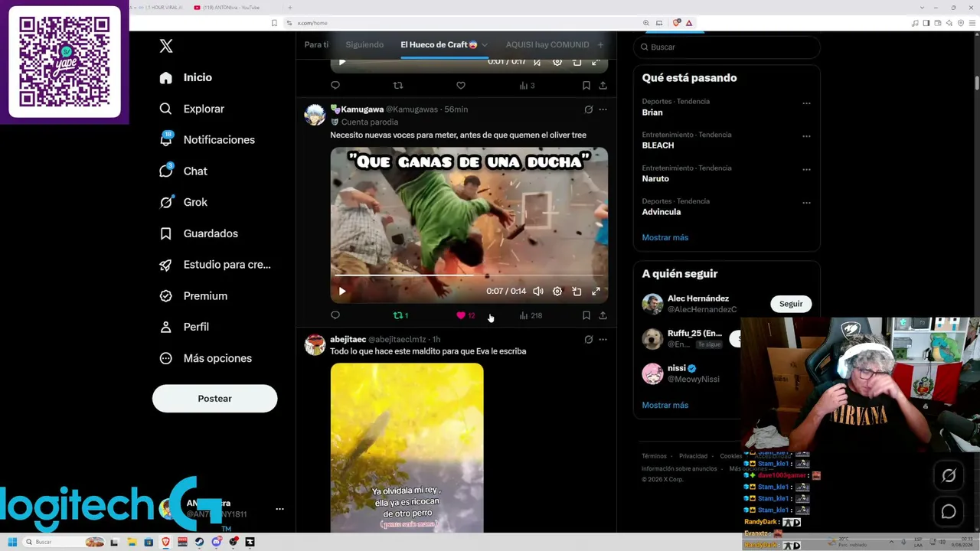Click Mostrar más under trends
The height and width of the screenshot is (551, 980).
click(x=665, y=237)
